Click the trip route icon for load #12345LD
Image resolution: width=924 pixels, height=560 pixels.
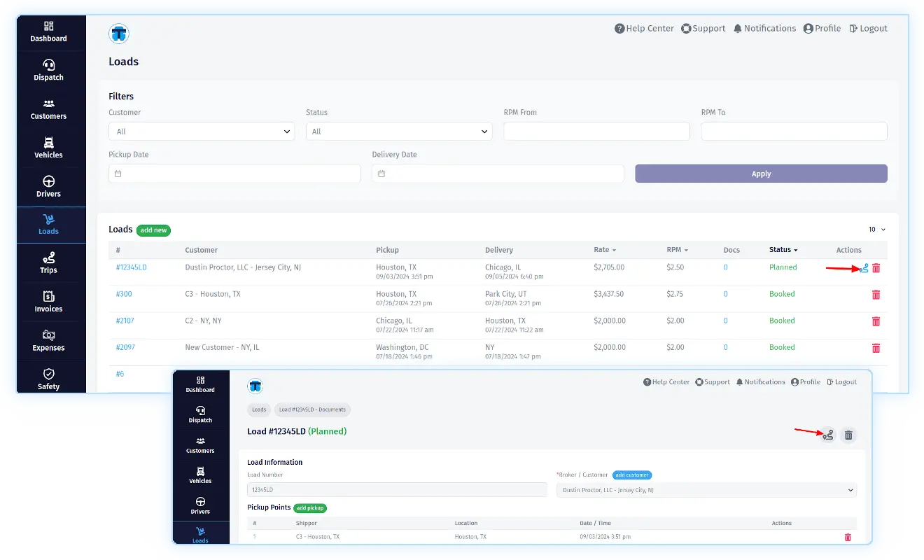click(x=864, y=268)
